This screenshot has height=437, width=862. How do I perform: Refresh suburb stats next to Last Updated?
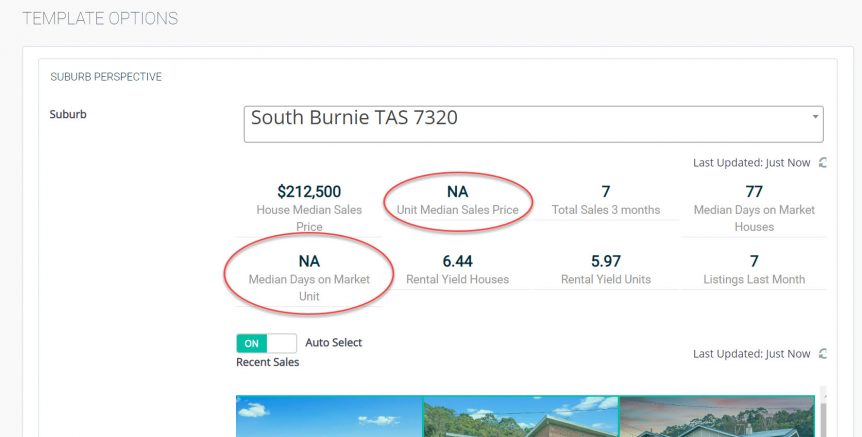pyautogui.click(x=822, y=163)
